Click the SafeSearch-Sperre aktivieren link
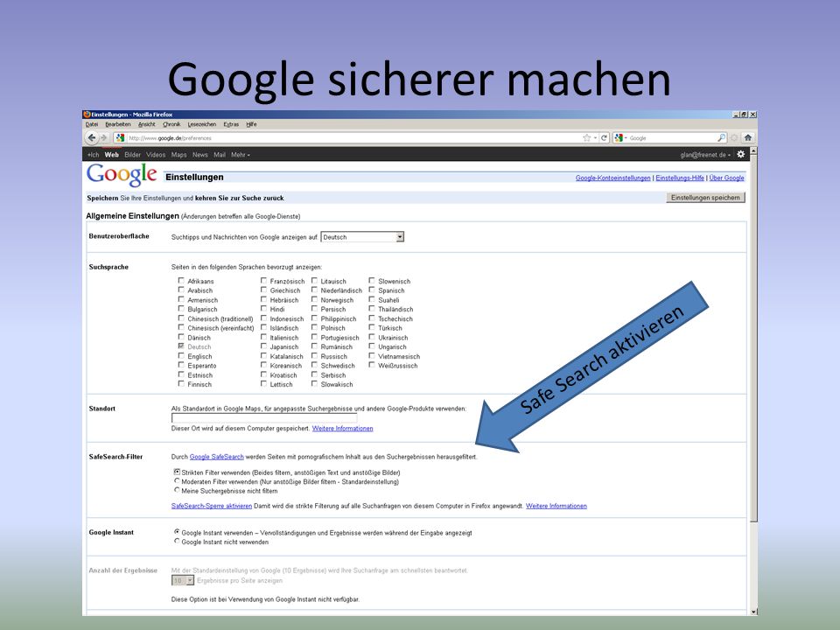The image size is (840, 630). 212,507
